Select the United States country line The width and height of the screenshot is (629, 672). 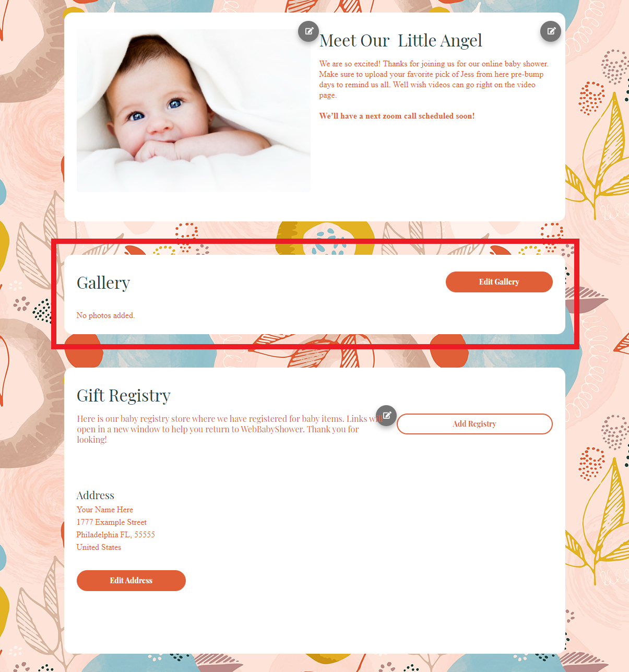99,547
